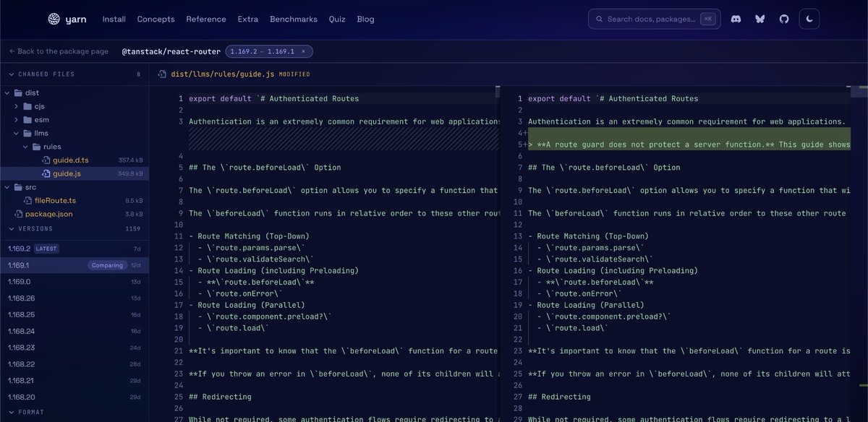868x422 pixels.
Task: Select version 1.168.20
Action: click(75, 397)
